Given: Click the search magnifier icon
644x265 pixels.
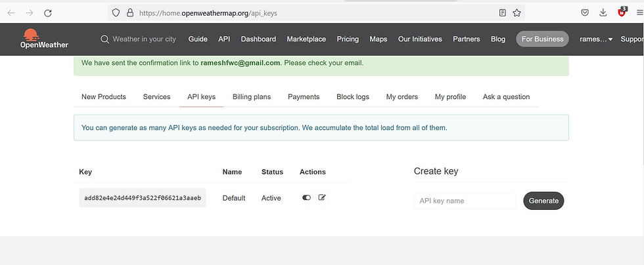Looking at the screenshot, I should [104, 39].
